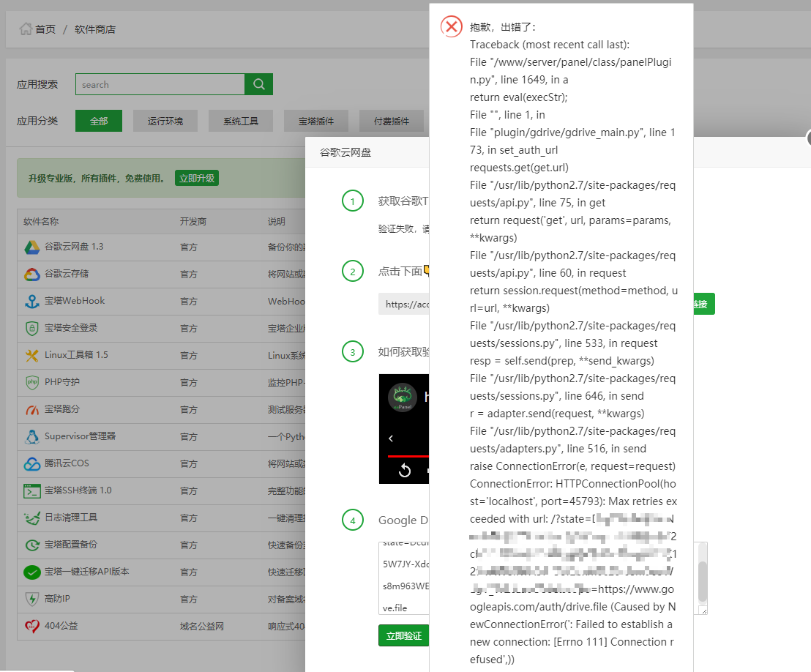Viewport: 811px width, 672px height.
Task: Click the red X error icon
Action: click(452, 26)
